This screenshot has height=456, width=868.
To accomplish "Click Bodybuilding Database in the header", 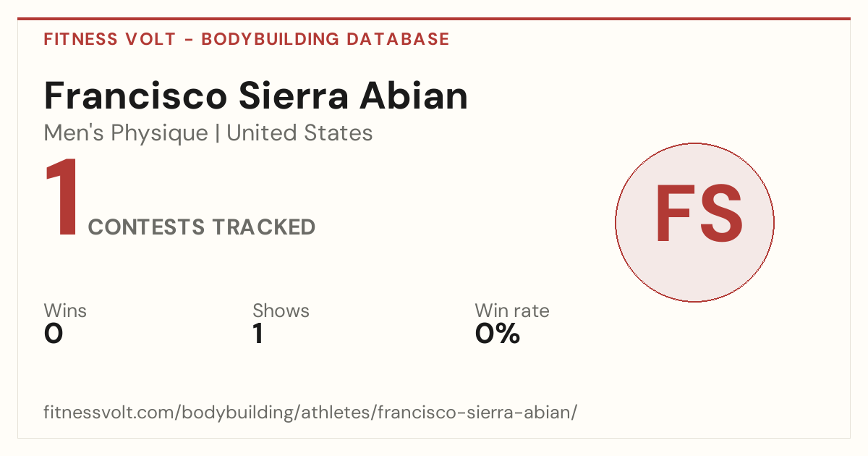I will pos(325,39).
